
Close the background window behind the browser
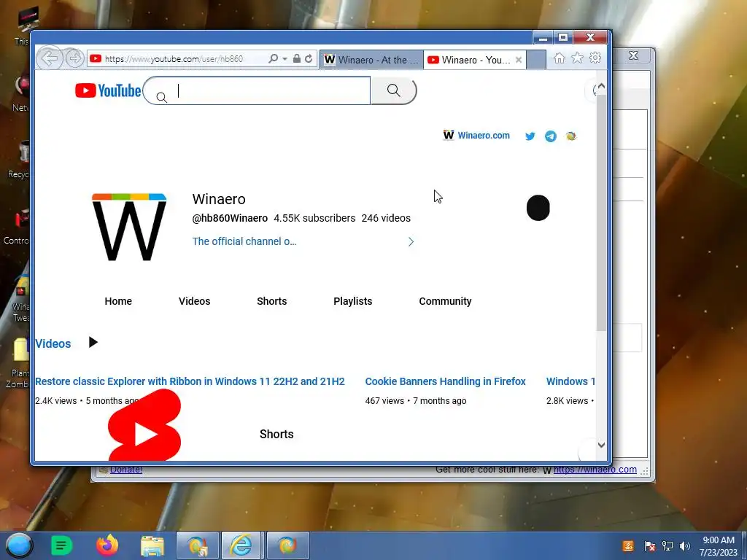coord(633,55)
